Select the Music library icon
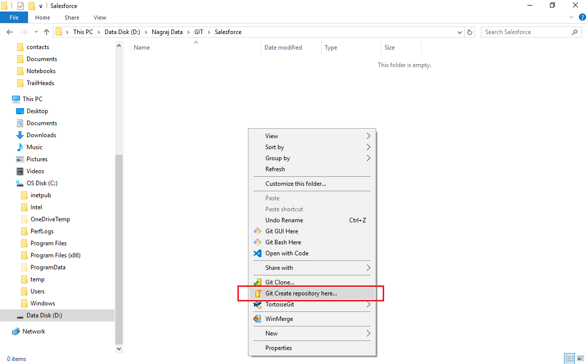The image size is (588, 364). point(20,147)
